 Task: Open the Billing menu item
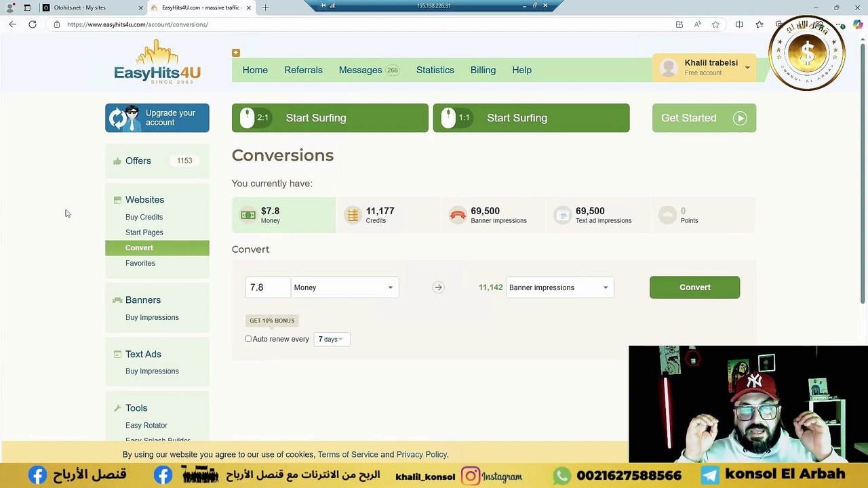483,70
